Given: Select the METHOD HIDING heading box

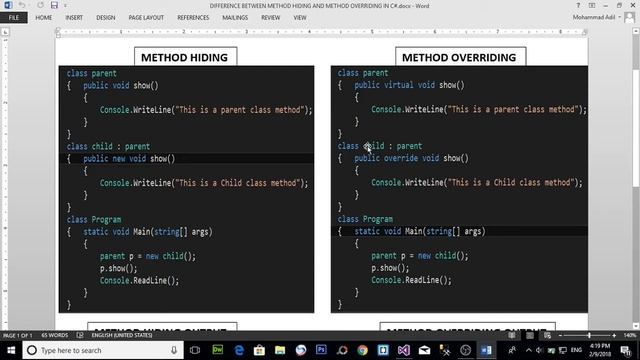Looking at the screenshot, I should [x=185, y=57].
